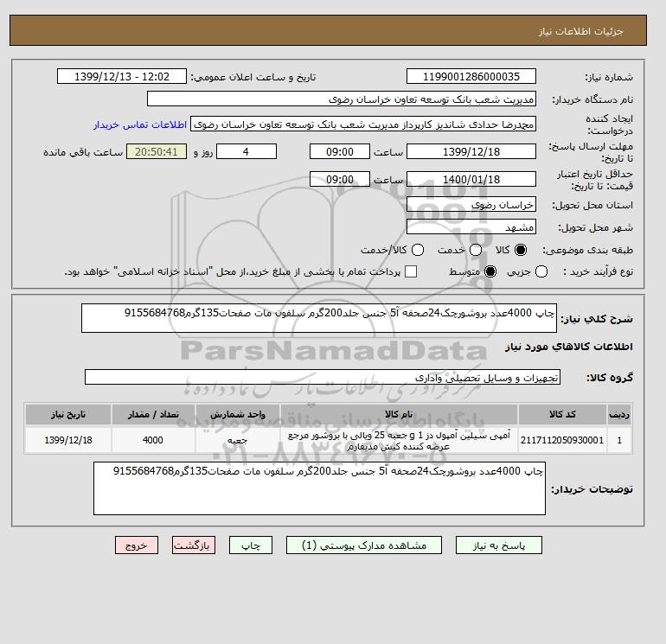Click the شرح کلی نیاز description box

(x=319, y=318)
